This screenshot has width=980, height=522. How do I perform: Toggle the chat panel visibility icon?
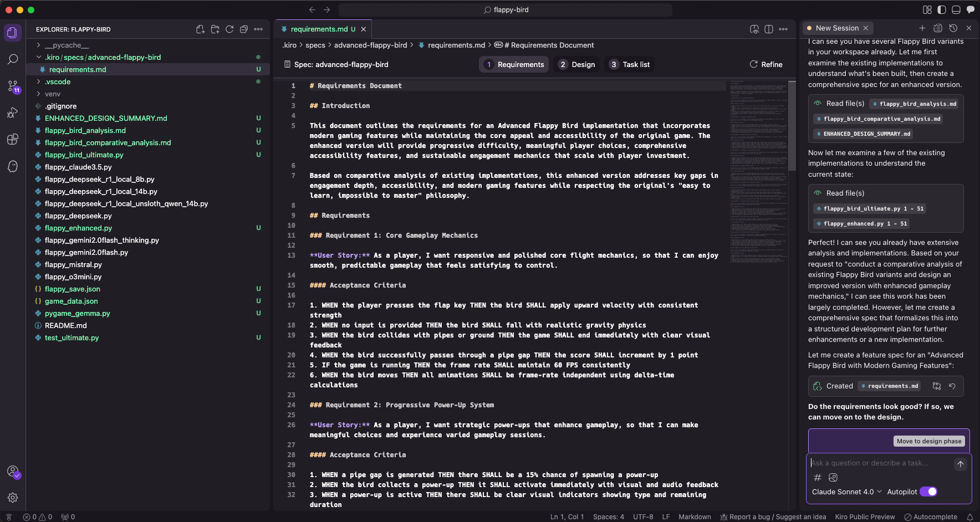[971, 9]
